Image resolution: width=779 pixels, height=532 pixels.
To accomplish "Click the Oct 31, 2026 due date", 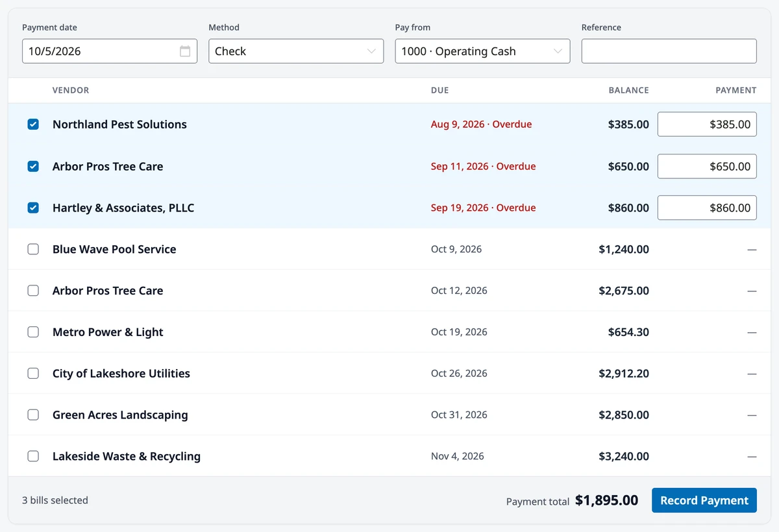I will coord(459,415).
